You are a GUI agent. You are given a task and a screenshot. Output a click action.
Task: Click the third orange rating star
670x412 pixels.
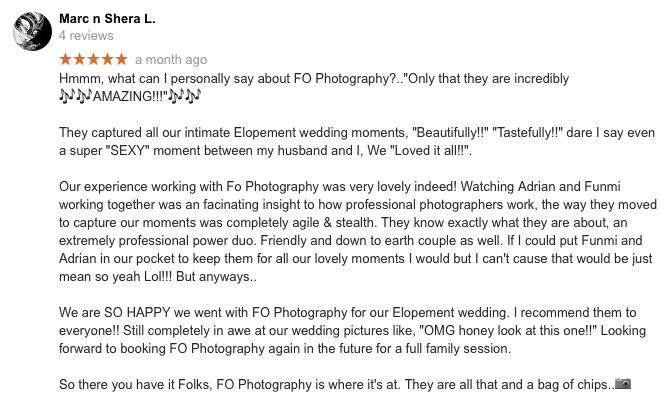[x=93, y=60]
